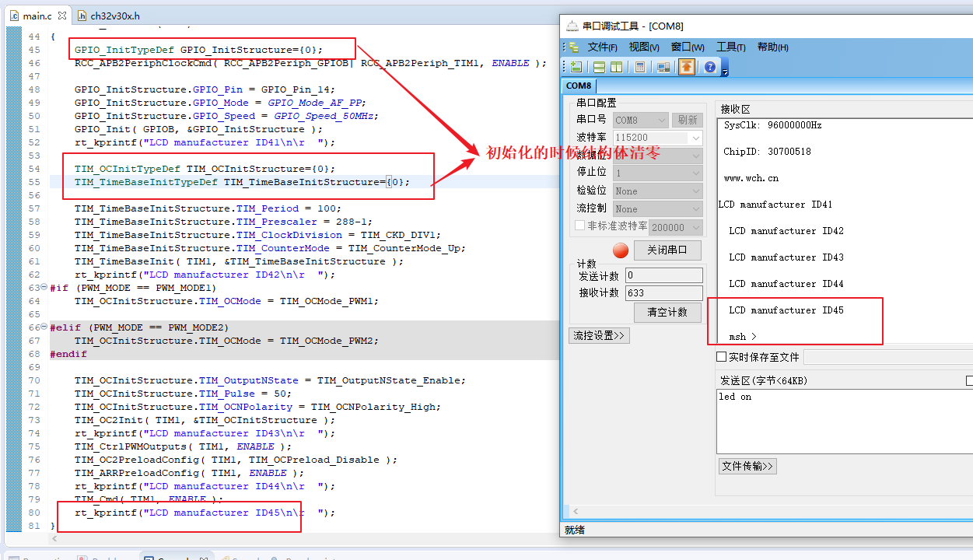Click the new serial session toolbar icon
The height and width of the screenshot is (560, 973).
point(576,67)
